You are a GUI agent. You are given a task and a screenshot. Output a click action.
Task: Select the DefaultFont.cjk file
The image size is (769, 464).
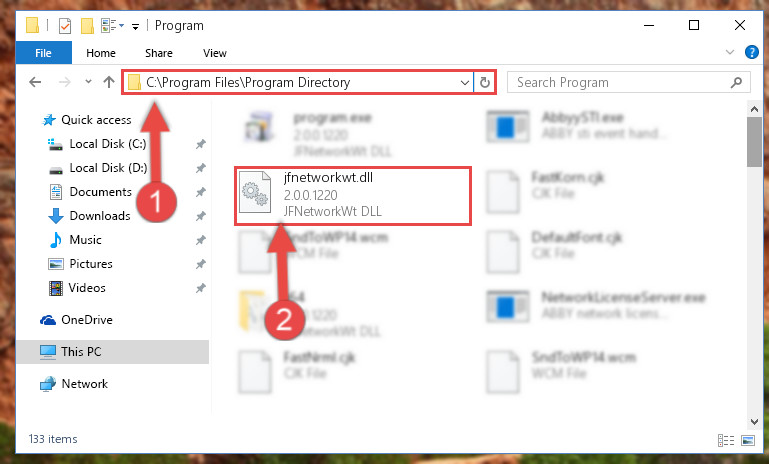554,252
